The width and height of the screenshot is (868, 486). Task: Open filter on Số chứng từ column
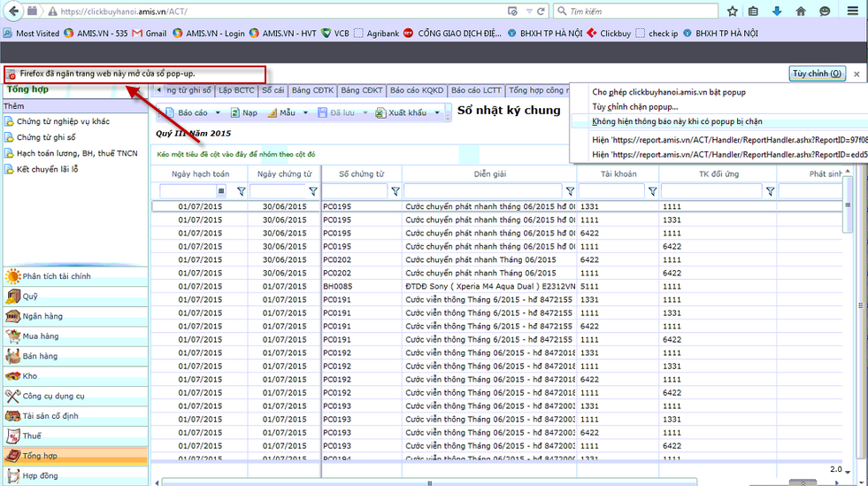coord(396,191)
